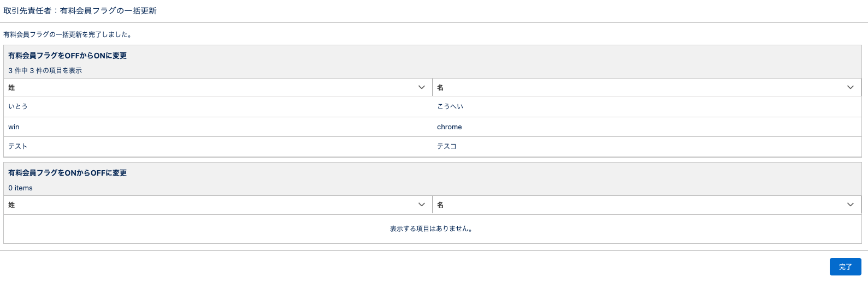The height and width of the screenshot is (288, 868).
Task: Click the 有料会員フラグをOFFからONに変更 section heading
Action: tap(67, 56)
